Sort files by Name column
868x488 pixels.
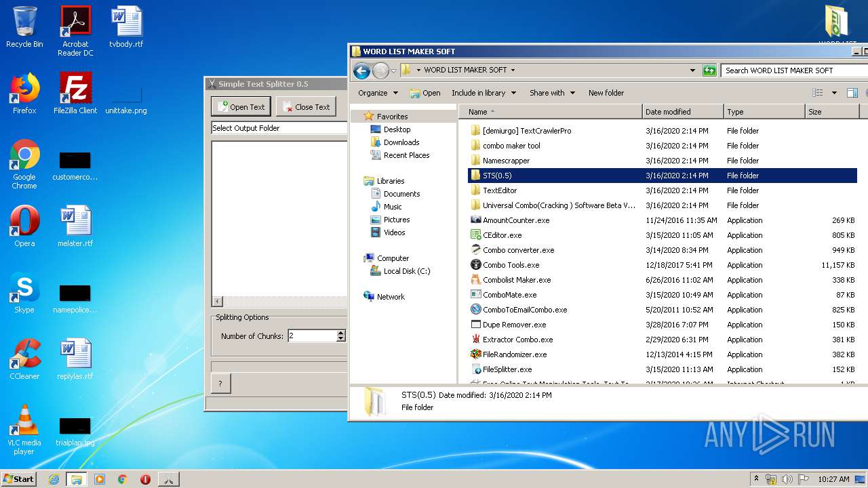(551, 112)
